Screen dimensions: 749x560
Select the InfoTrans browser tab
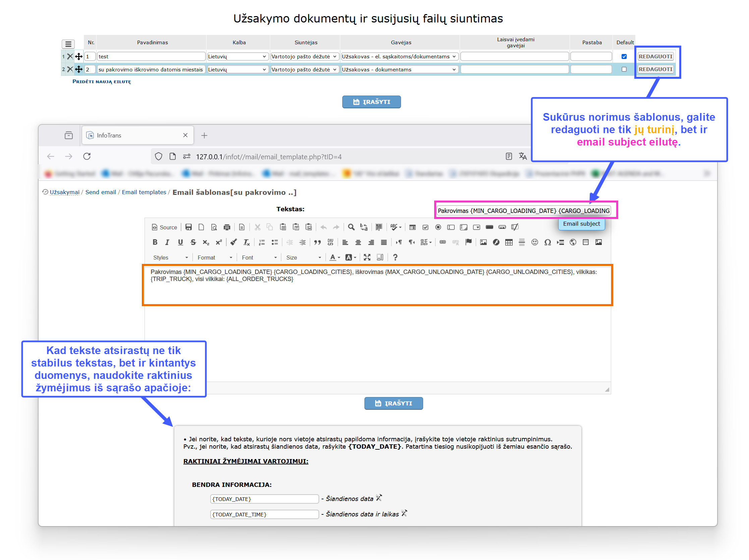pyautogui.click(x=137, y=135)
